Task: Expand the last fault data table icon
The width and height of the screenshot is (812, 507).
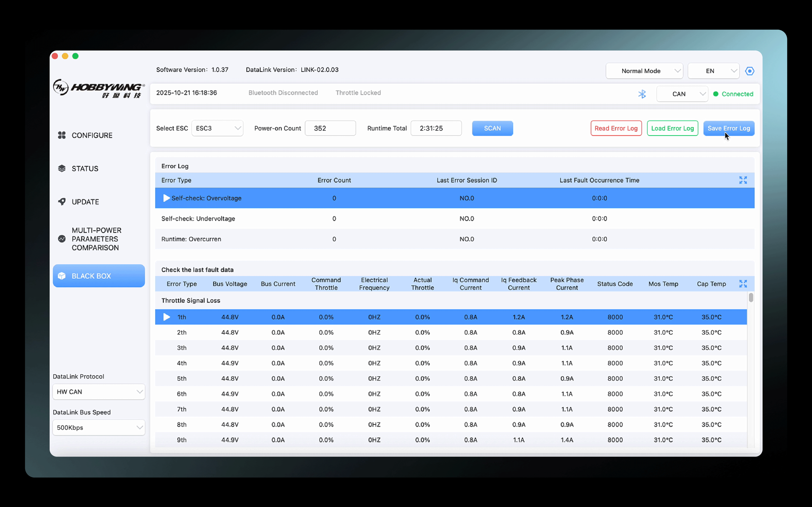Action: coord(743,284)
